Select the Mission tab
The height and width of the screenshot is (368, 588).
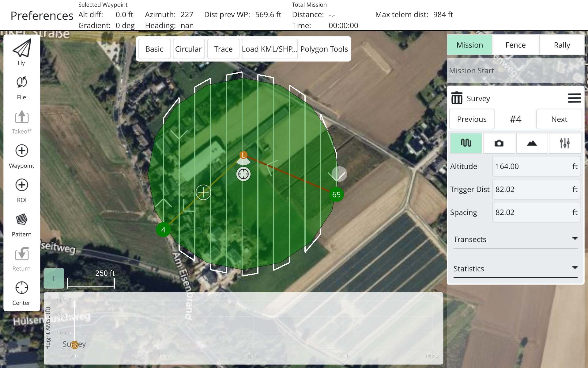[470, 45]
